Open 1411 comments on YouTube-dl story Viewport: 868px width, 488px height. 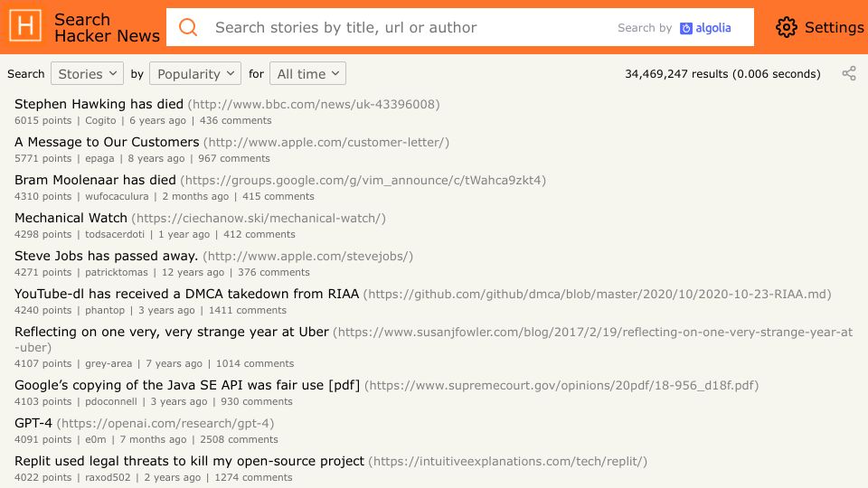[248, 310]
